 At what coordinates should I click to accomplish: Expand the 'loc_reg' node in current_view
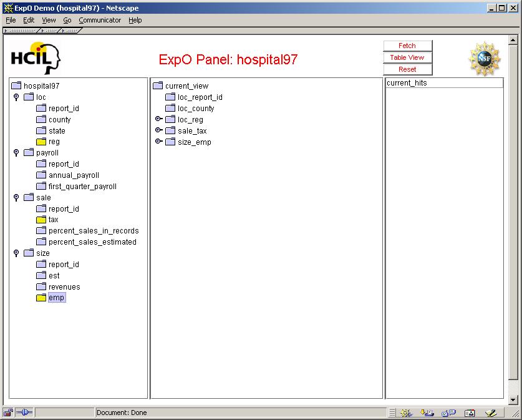pos(158,120)
